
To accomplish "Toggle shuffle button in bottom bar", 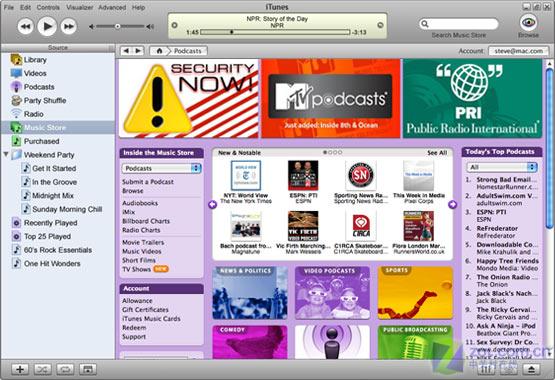I will pos(42,369).
